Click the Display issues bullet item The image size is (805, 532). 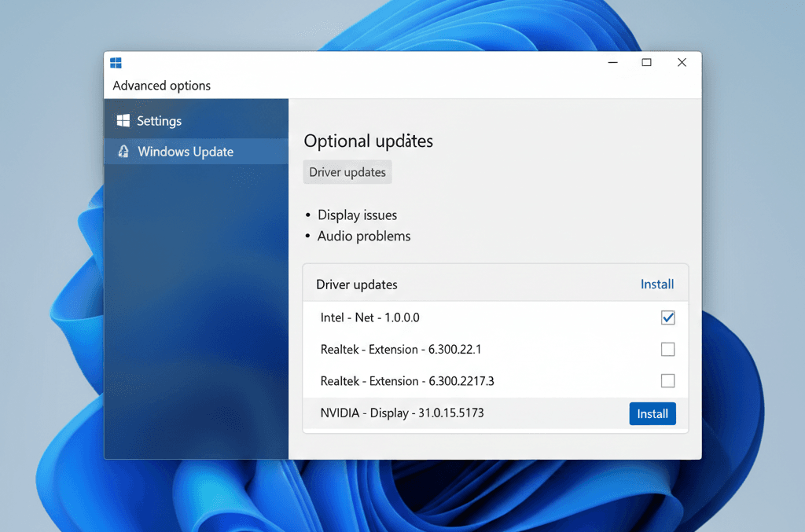pyautogui.click(x=357, y=215)
